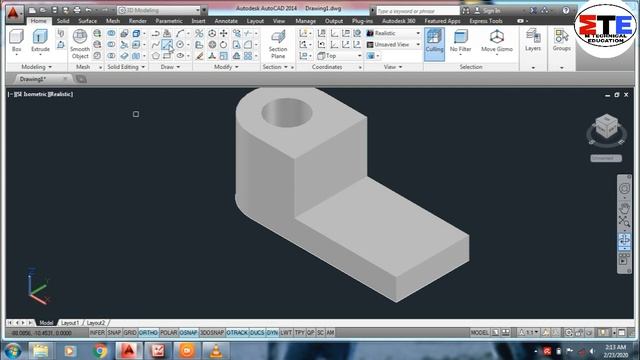Toggle SNAP mode in status bar
Screen dimensions: 640x360
[114, 333]
